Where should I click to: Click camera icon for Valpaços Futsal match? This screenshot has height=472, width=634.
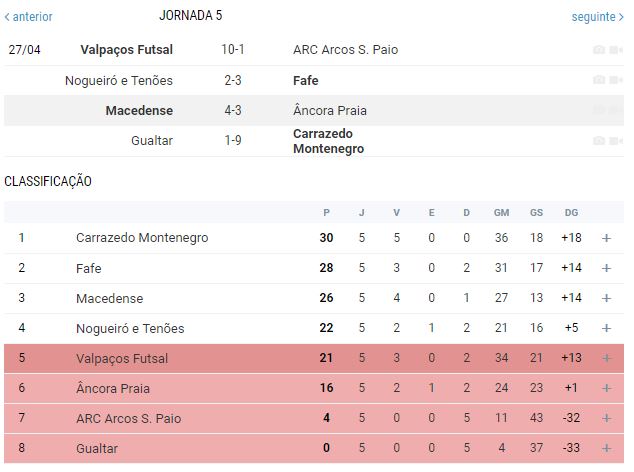point(598,50)
